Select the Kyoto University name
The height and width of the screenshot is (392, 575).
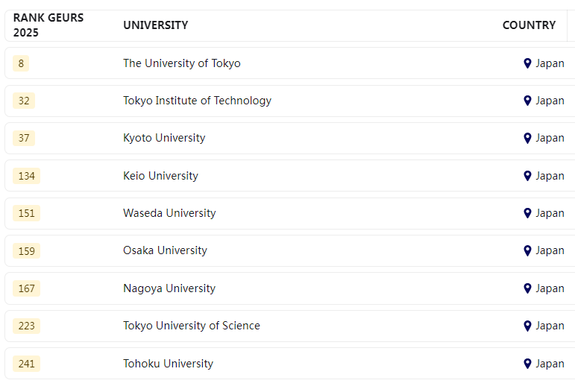pos(164,138)
